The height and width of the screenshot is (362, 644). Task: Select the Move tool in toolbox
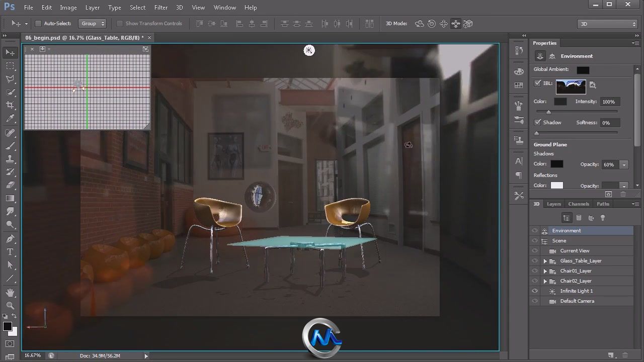10,52
